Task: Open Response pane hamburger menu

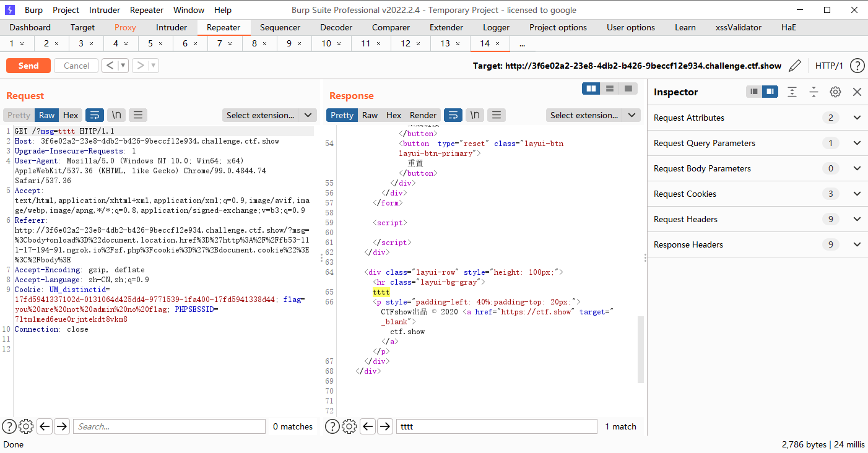Action: click(x=497, y=115)
